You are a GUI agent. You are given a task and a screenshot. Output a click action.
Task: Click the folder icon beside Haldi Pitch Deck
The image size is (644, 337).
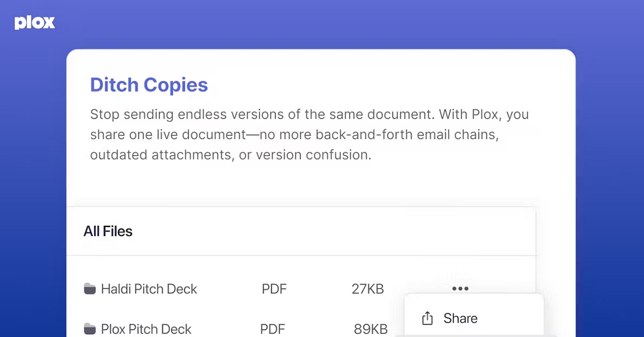[90, 289]
